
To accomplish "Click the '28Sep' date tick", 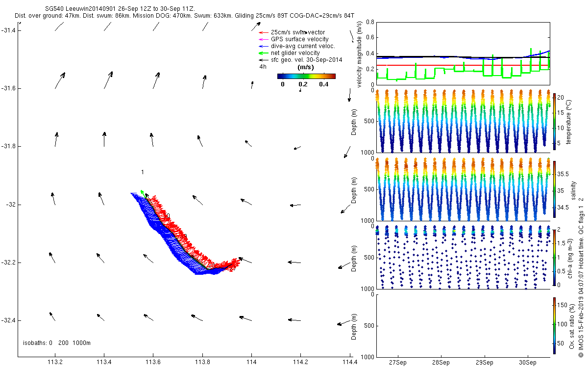I will [x=441, y=363].
